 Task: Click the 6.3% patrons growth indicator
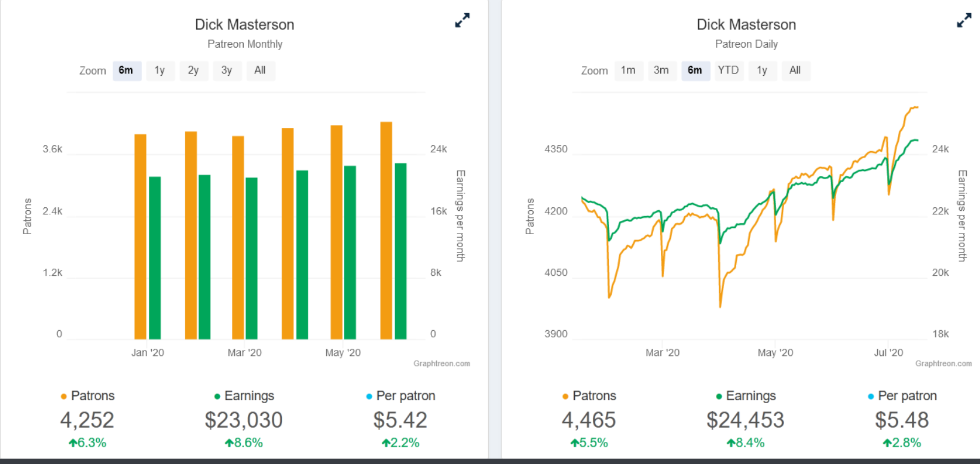tap(87, 443)
